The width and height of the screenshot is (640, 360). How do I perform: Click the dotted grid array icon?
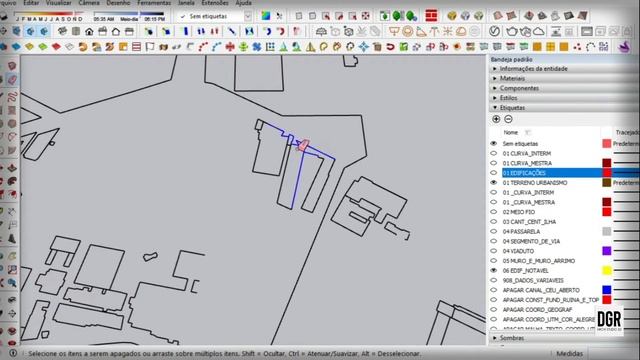[270, 47]
